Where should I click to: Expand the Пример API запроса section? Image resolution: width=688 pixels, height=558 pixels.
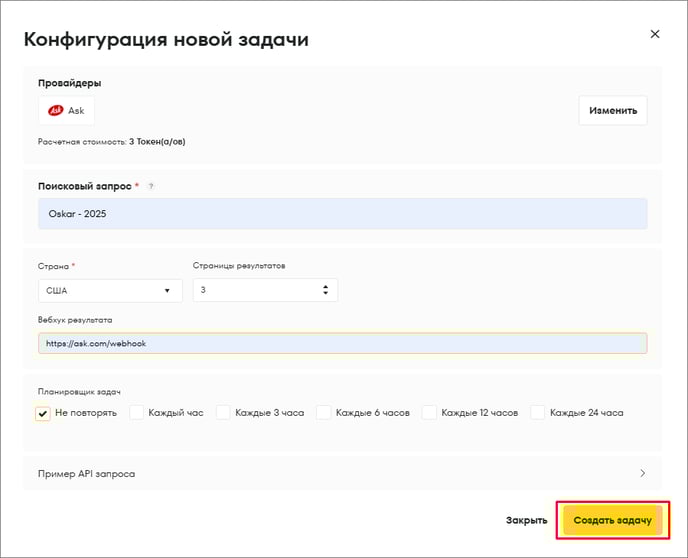point(342,473)
